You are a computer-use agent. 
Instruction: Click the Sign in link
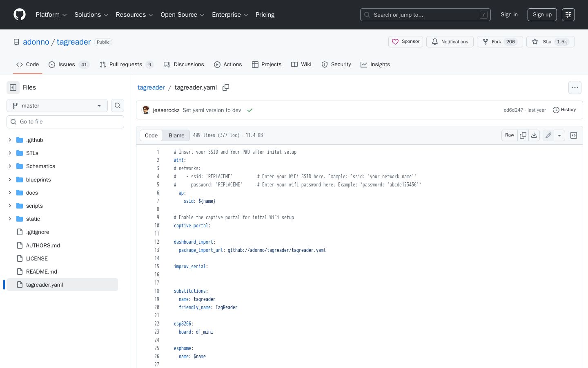tap(509, 15)
